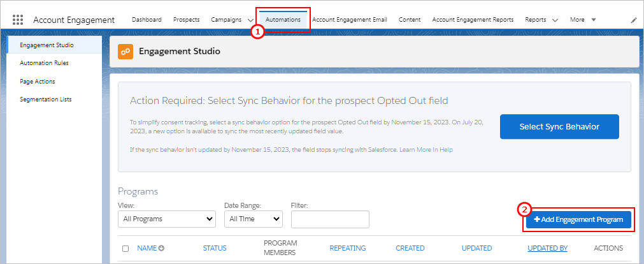Click Add Engagement Program button
644x264 pixels.
click(578, 219)
